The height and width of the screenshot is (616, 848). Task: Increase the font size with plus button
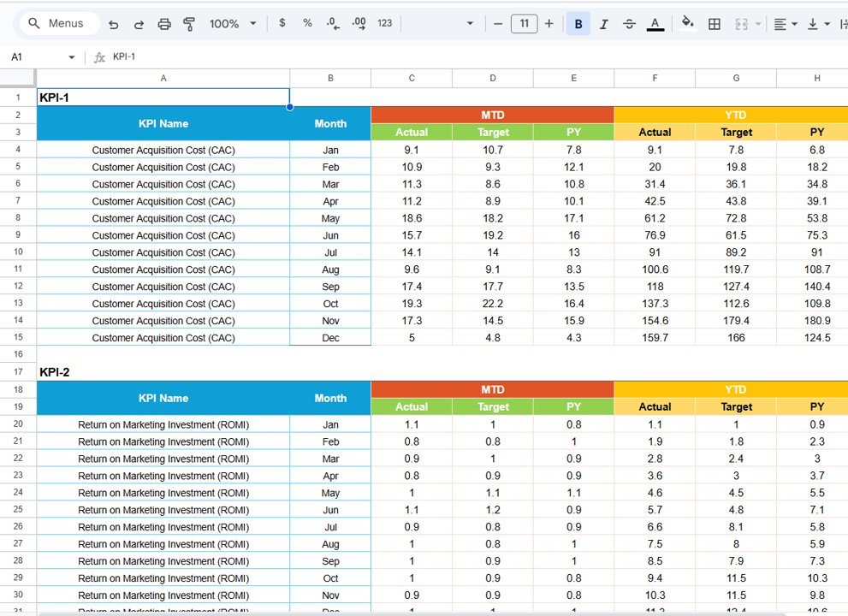coord(549,23)
